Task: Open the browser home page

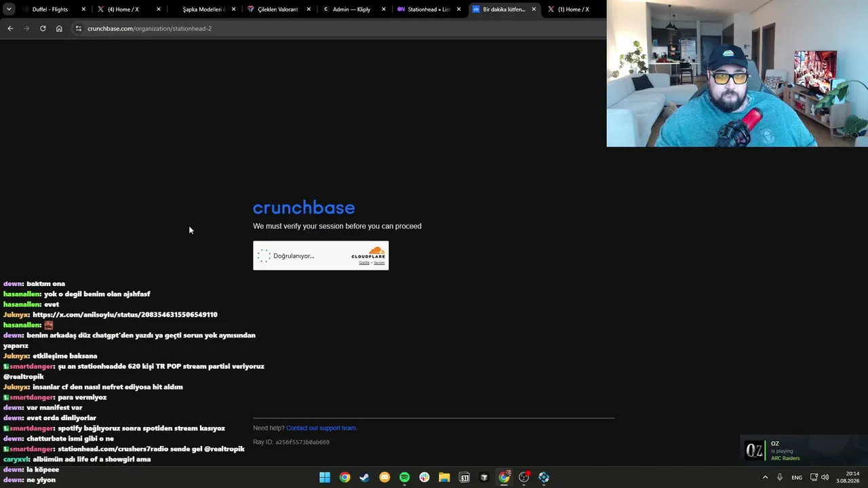Action: (x=59, y=28)
